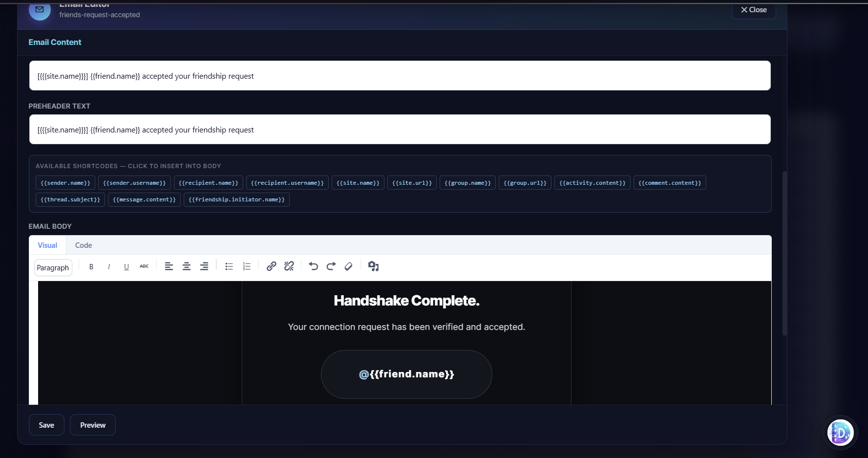Remove link with unlink icon
The height and width of the screenshot is (458, 868).
coord(289,266)
